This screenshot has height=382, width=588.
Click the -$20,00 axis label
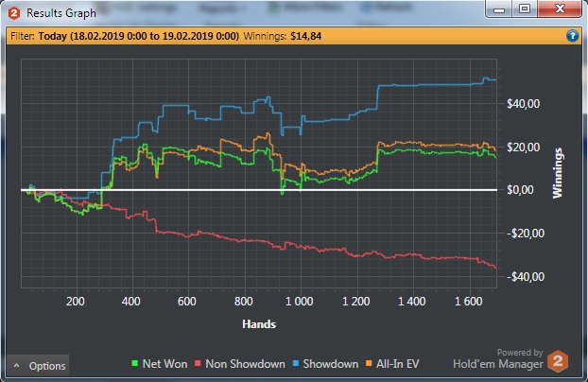tap(526, 234)
